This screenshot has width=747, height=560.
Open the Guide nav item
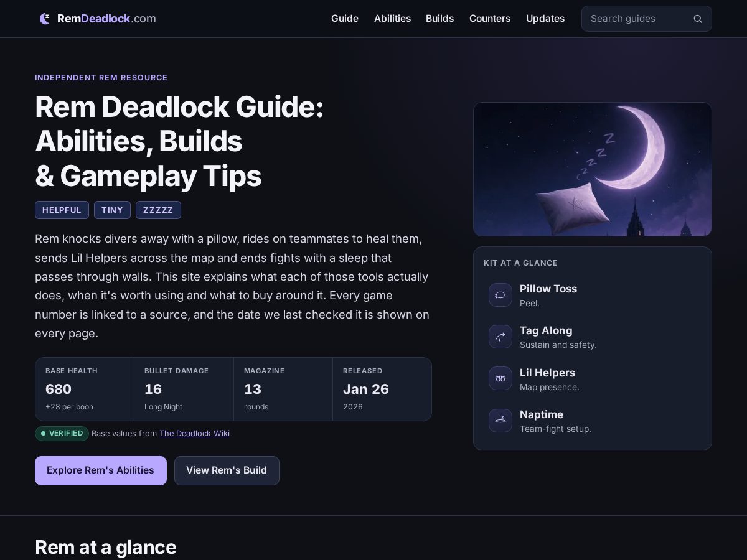tap(345, 19)
